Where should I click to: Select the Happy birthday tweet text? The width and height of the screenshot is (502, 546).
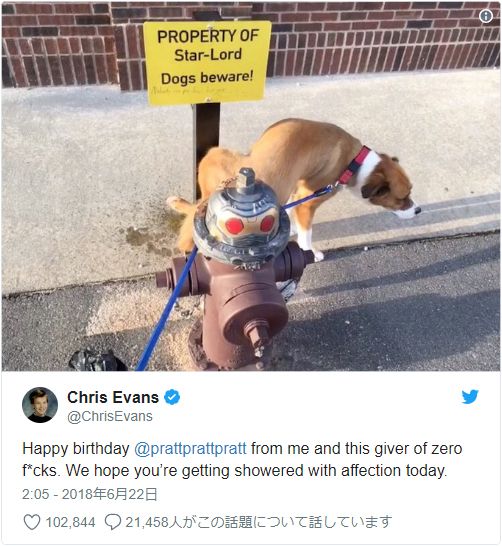click(242, 459)
